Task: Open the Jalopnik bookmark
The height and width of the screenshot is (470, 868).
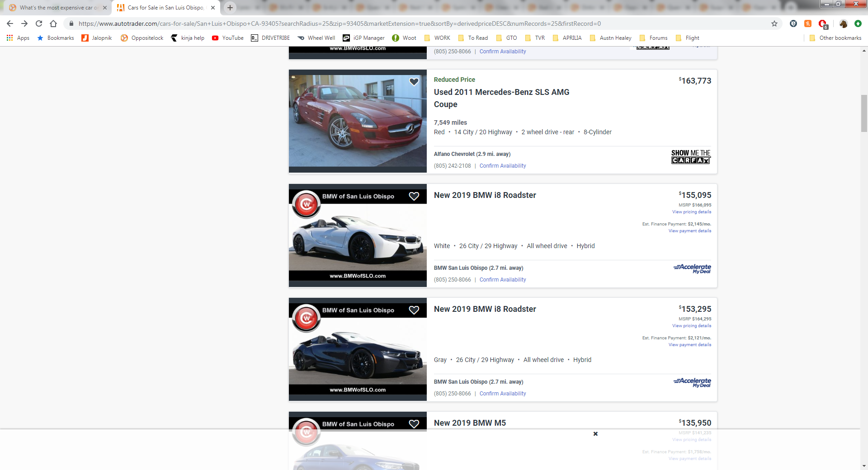Action: click(96, 38)
